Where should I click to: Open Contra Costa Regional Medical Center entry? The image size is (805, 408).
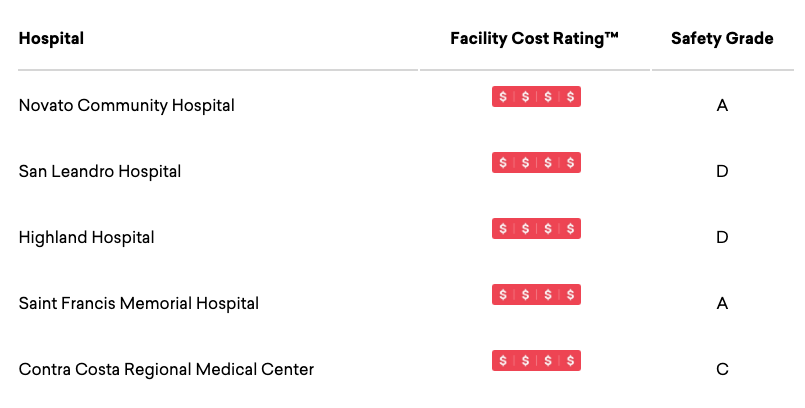166,370
